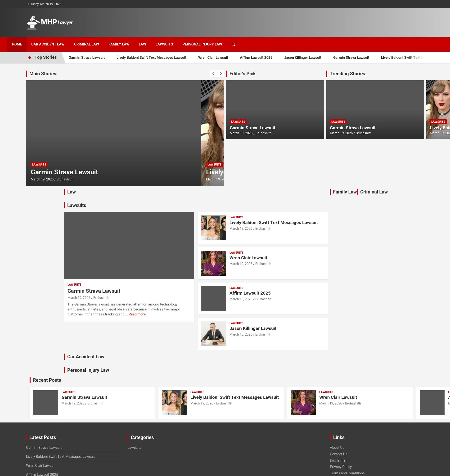Screen dimensions: 450x476
Task: Click Wren Clair thumbnail in Lawsuits list
Action: pyautogui.click(x=213, y=263)
